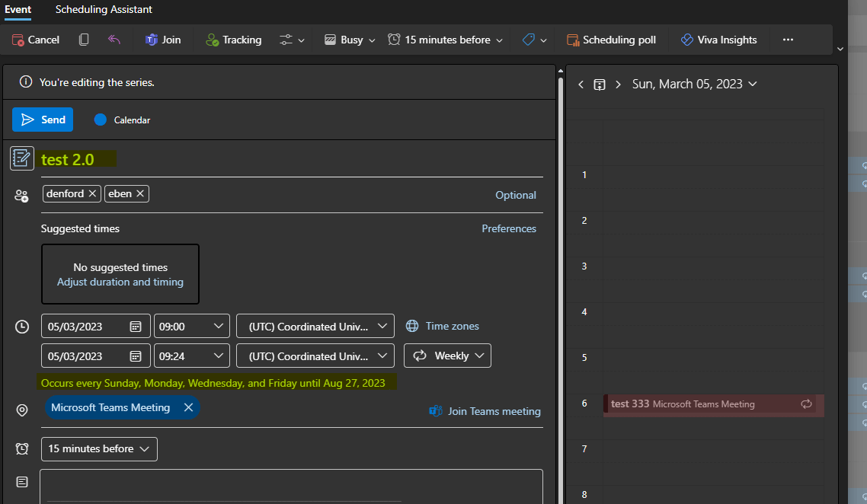
Task: Open Viva Insights
Action: tap(718, 40)
